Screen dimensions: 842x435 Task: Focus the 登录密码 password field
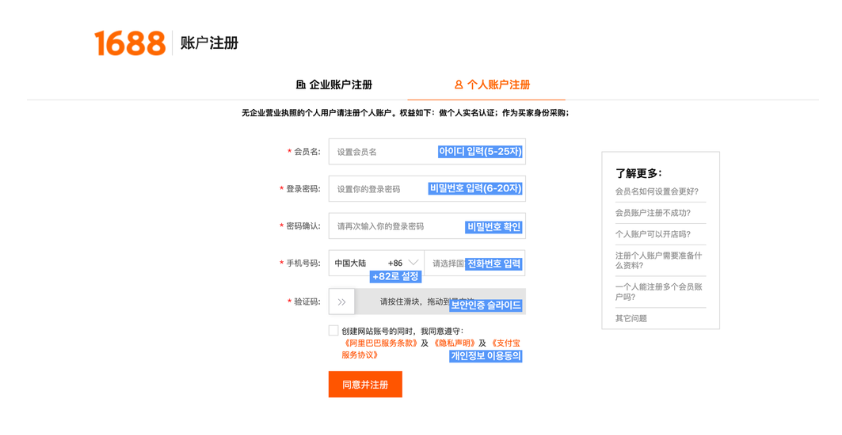427,188
